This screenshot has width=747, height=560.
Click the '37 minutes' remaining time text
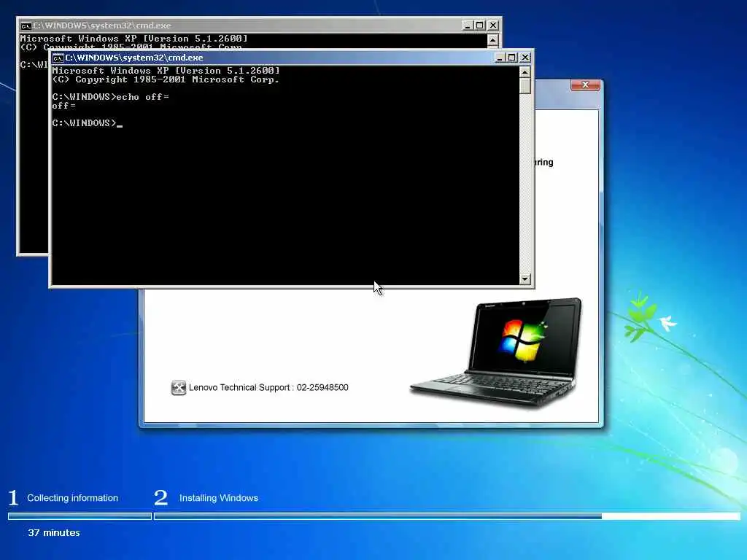(54, 533)
